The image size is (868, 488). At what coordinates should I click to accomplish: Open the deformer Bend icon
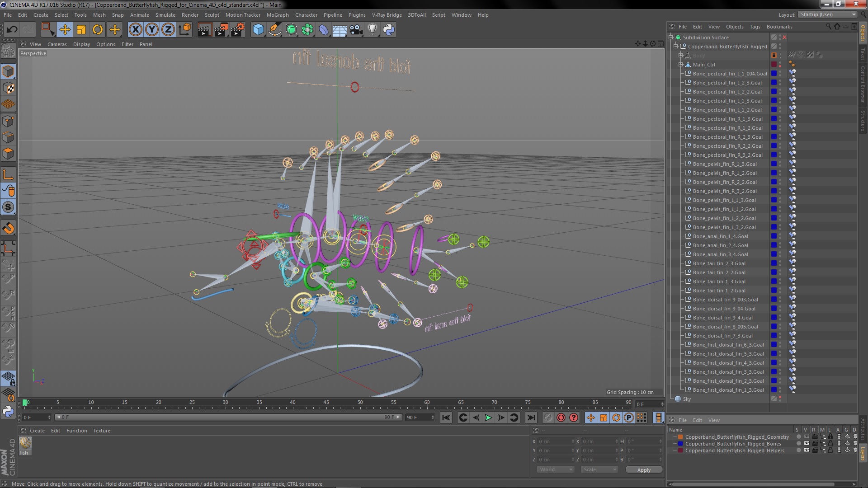(324, 30)
